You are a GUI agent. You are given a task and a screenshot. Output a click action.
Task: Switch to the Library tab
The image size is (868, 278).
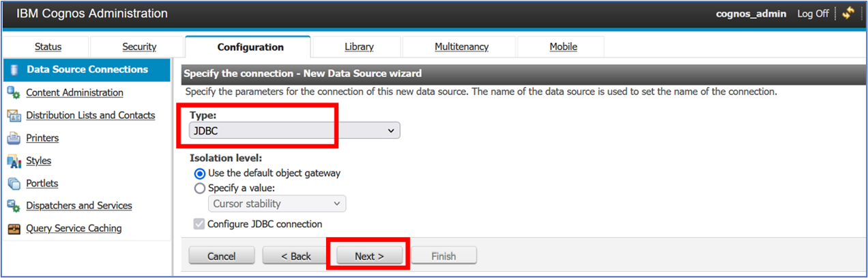[359, 46]
